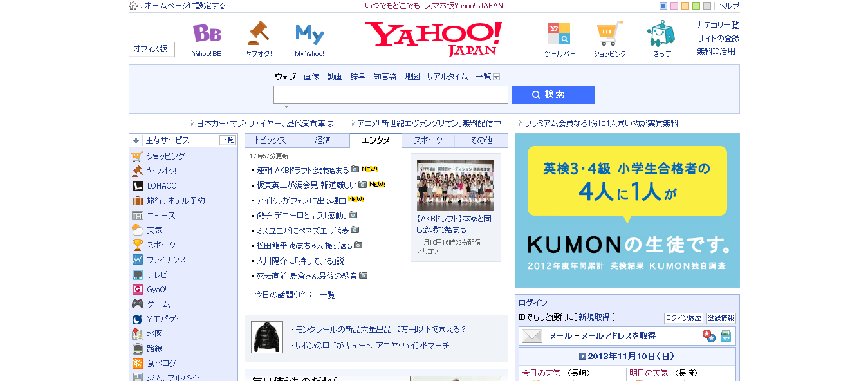This screenshot has height=381, width=868.
Task: Click the テレビ sidebar icon
Action: pos(137,275)
